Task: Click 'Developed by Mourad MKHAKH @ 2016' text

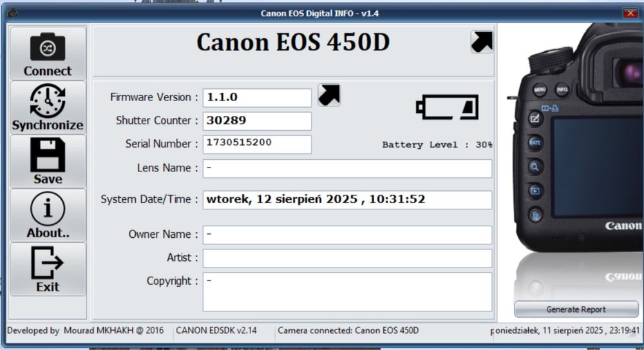Action: point(85,331)
